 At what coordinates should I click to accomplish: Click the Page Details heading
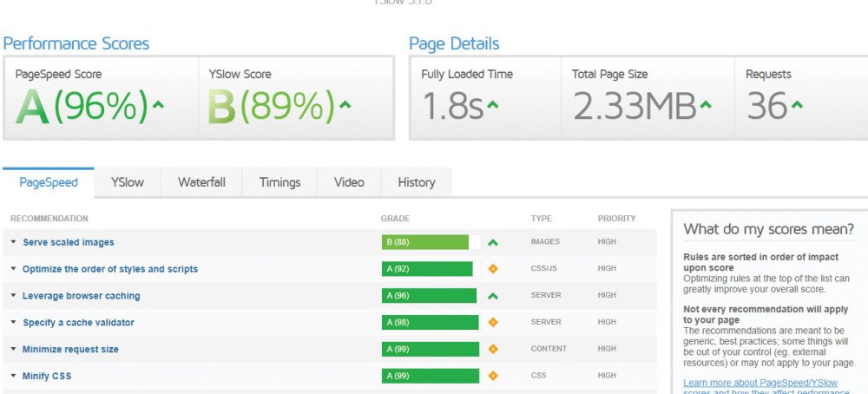pyautogui.click(x=454, y=43)
